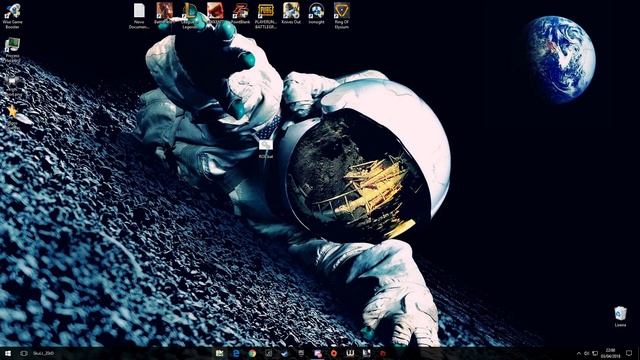640x360 pixels.
Task: Launch the Ring Of Elysium shortcut
Action: pos(342,16)
